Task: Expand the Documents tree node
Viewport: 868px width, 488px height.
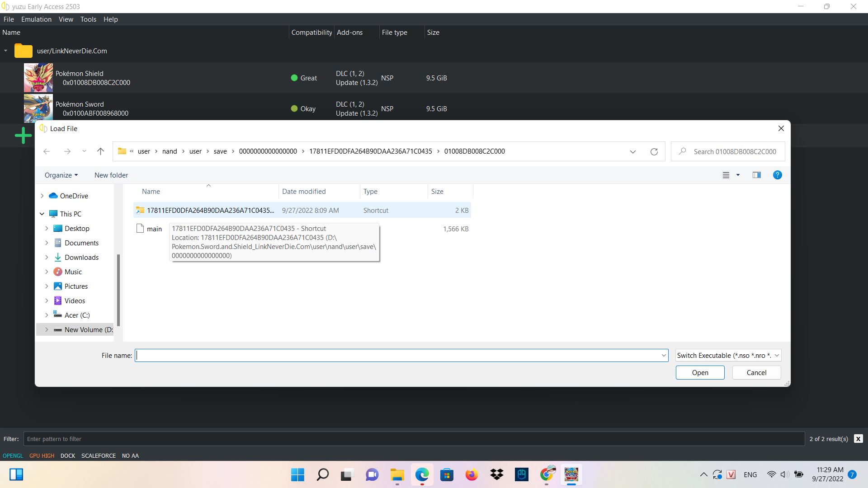Action: coord(47,243)
